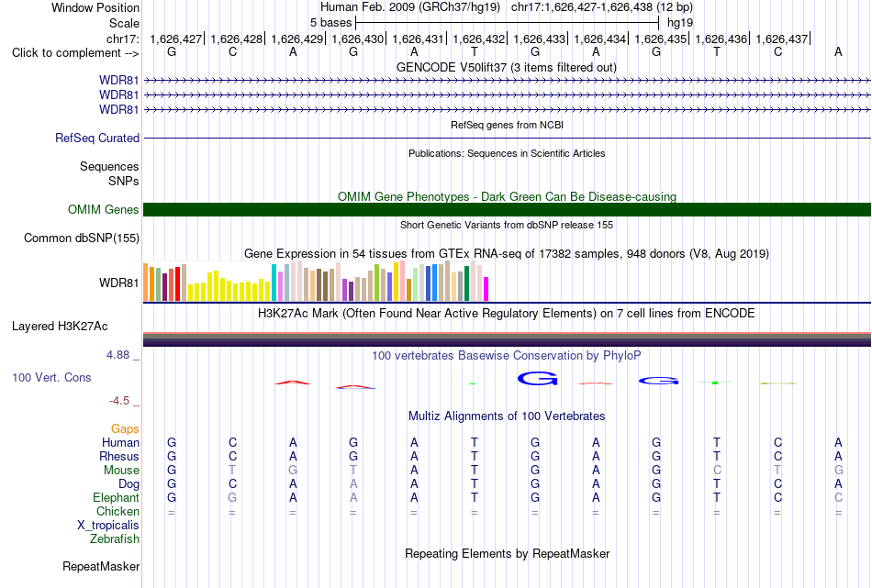This screenshot has height=588, width=872.
Task: Select the Dog species label
Action: click(x=129, y=484)
